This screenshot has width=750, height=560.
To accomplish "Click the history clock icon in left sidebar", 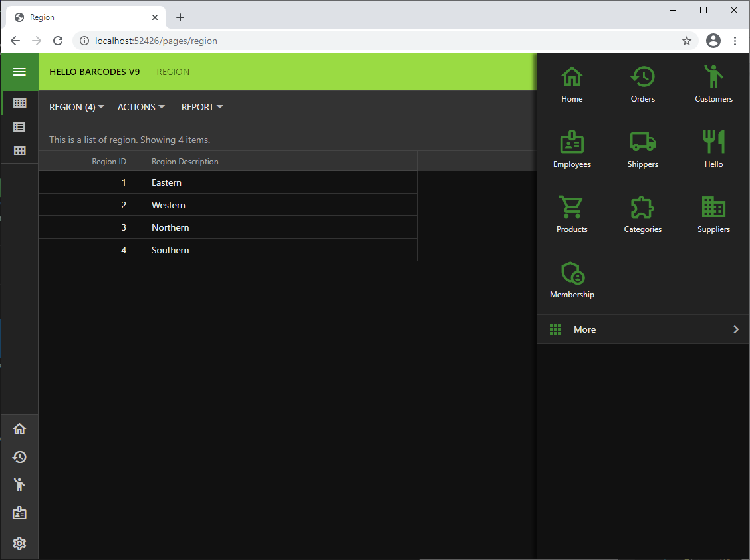I will point(19,457).
